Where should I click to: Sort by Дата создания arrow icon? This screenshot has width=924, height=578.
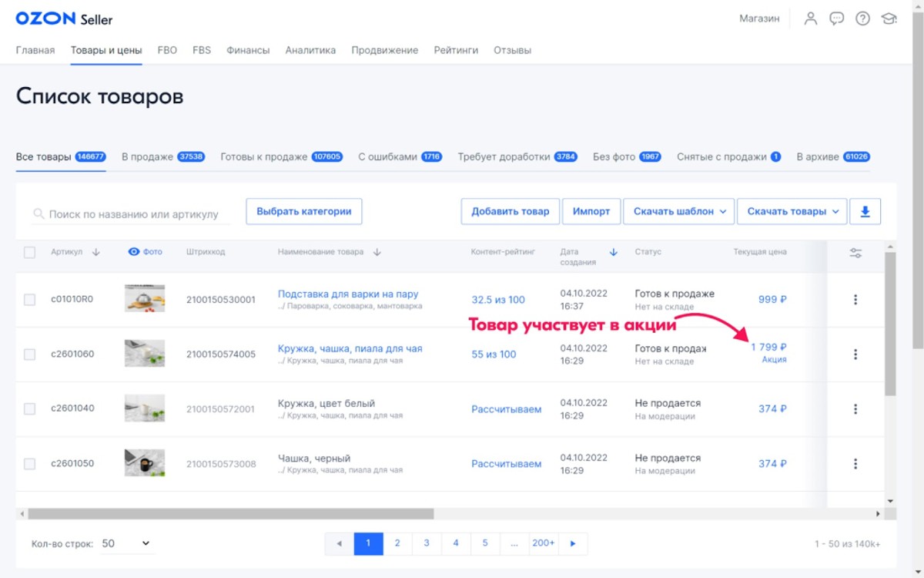[614, 252]
